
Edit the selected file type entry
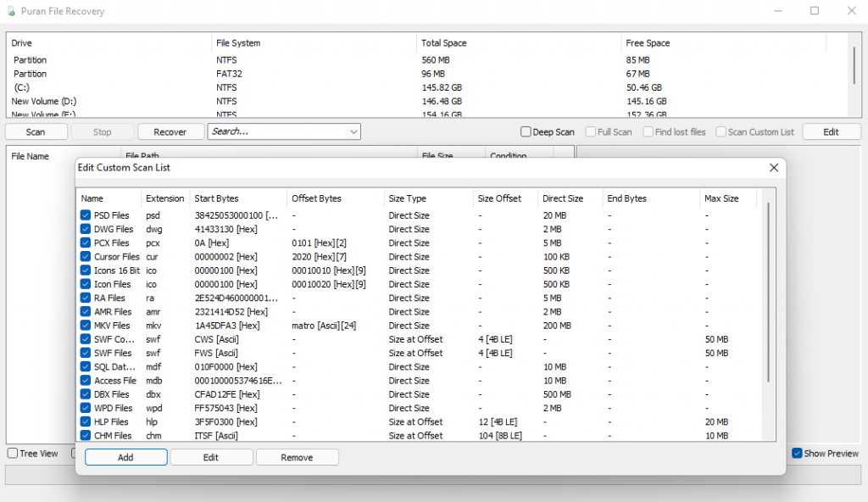tap(211, 456)
